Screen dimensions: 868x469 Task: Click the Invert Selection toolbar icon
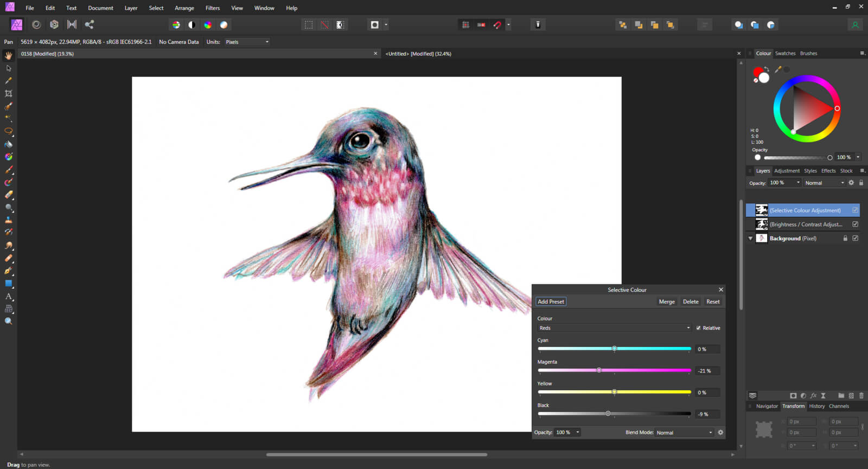pos(340,25)
